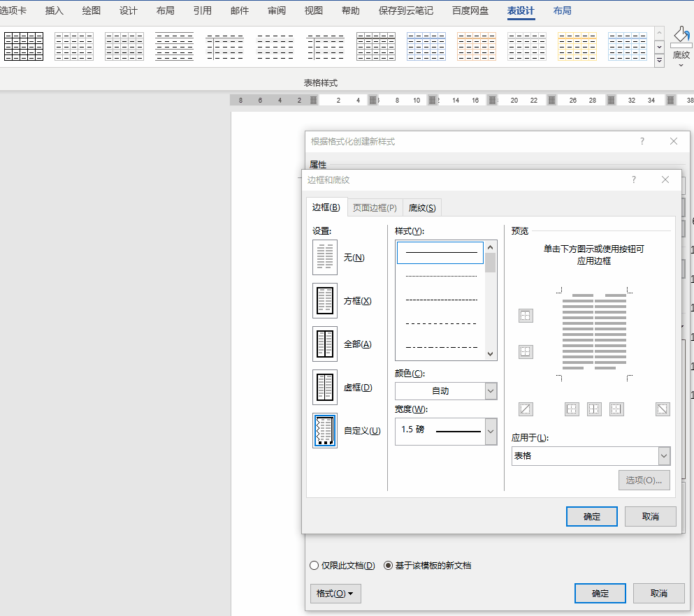Open the 百度网盘 ribbon tab
Viewport: 694px width, 616px height.
[x=470, y=10]
